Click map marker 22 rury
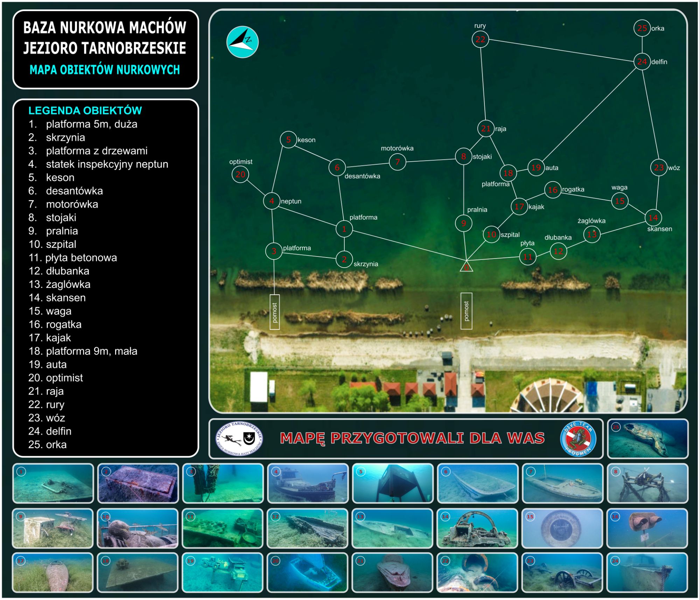This screenshot has width=700, height=600. pos(480,39)
